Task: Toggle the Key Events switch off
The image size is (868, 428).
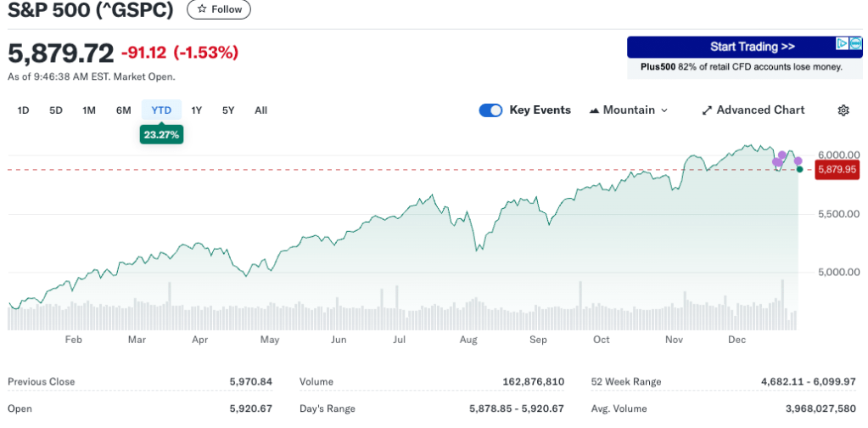Action: coord(490,110)
